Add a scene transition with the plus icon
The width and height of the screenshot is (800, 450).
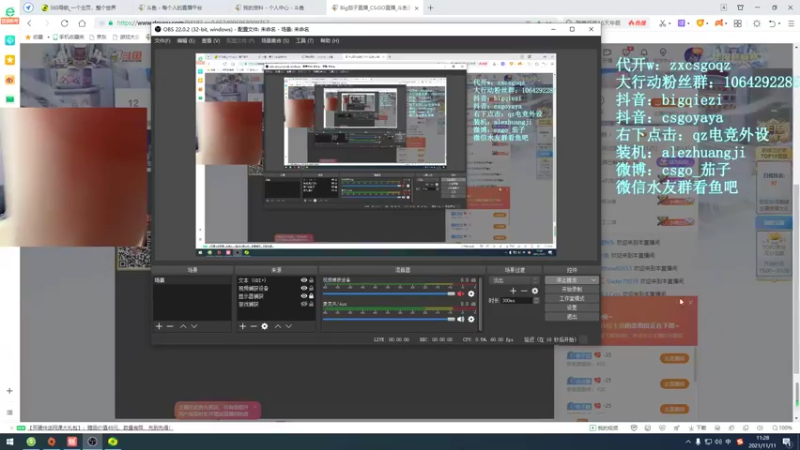click(x=513, y=291)
